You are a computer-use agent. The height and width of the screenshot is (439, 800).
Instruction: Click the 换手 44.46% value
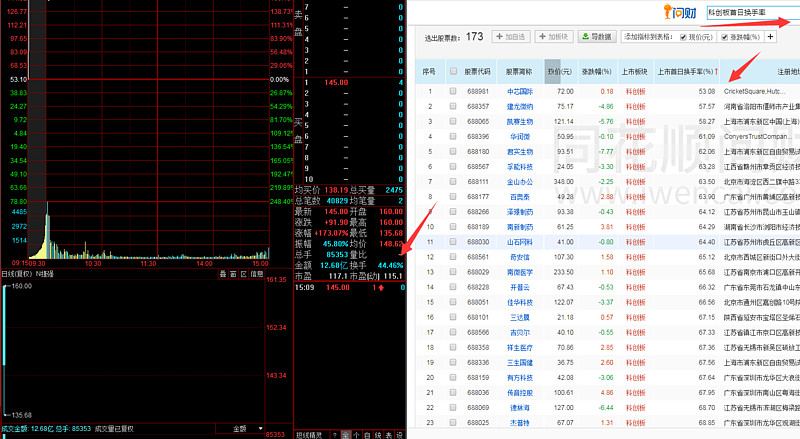[390, 265]
